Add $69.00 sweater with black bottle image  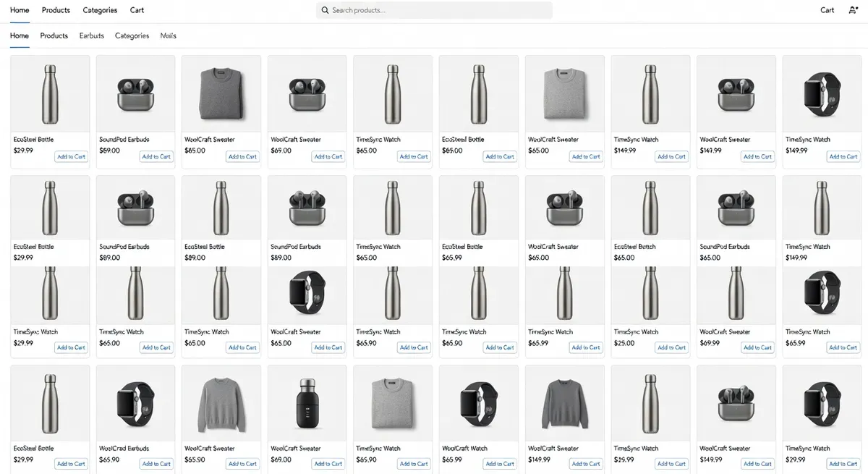tap(328, 464)
